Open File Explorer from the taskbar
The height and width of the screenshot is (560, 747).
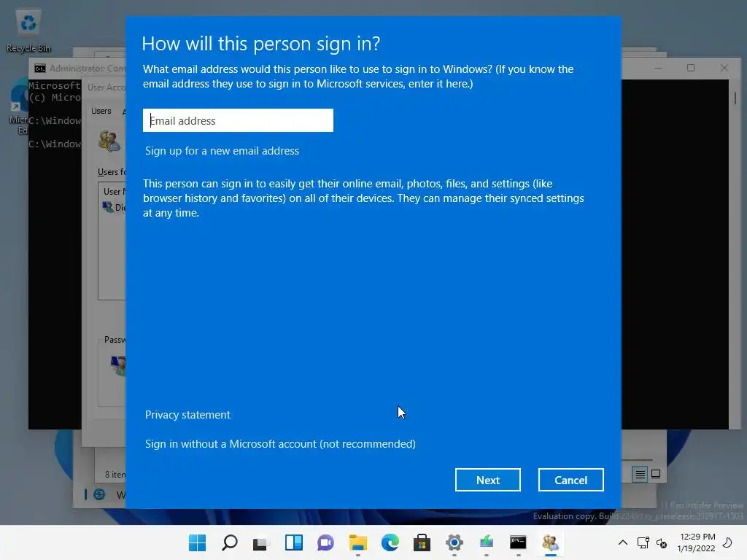(357, 542)
